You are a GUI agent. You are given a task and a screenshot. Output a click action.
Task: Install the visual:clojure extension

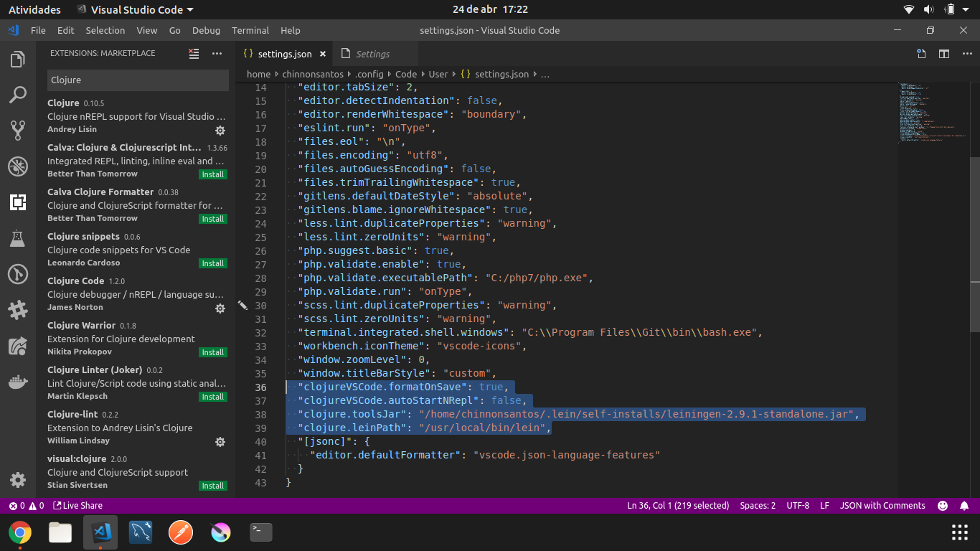[x=212, y=486]
